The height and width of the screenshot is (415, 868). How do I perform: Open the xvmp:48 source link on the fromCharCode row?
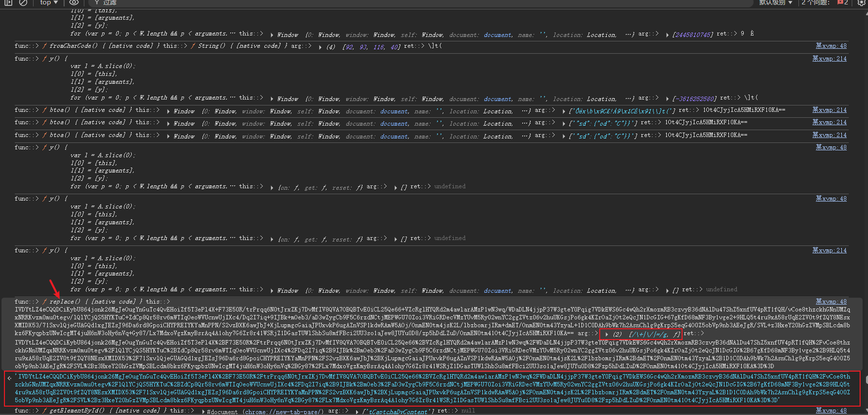point(831,46)
